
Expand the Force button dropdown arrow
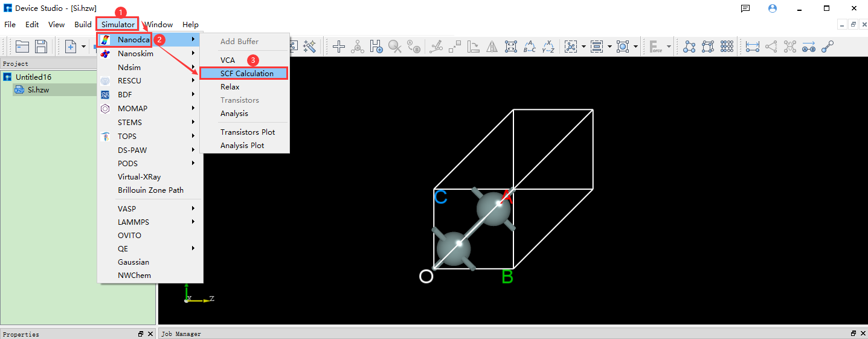[668, 47]
